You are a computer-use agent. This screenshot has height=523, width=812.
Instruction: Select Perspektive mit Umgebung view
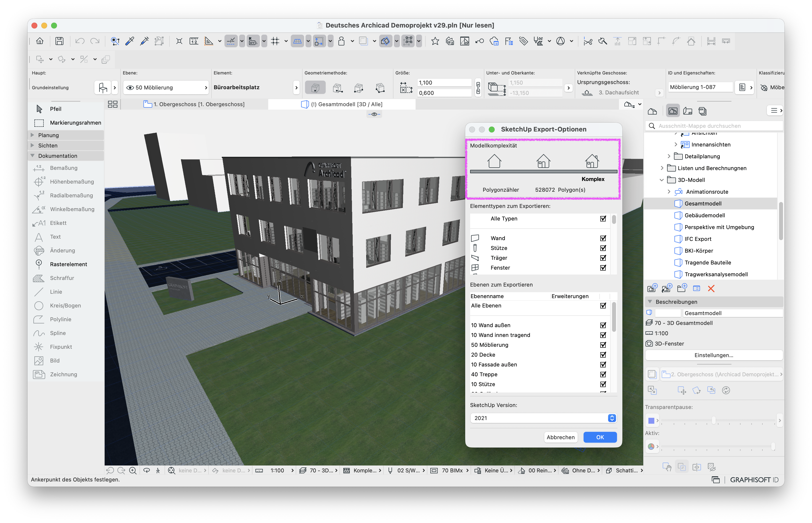coord(719,227)
